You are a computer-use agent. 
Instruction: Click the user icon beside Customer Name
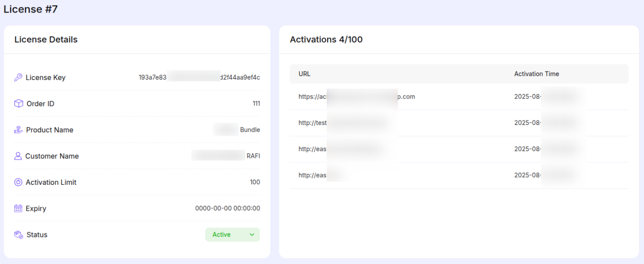coord(18,156)
